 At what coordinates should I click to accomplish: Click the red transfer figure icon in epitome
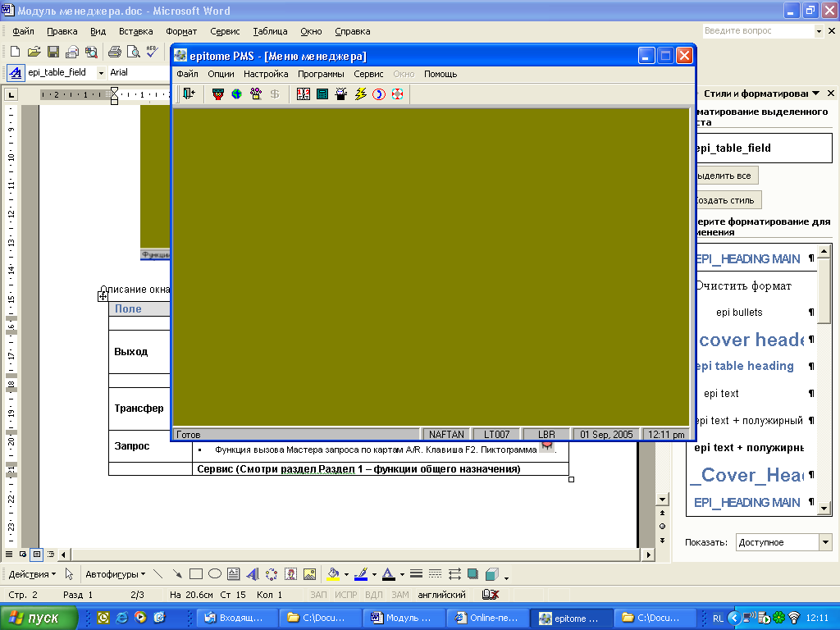[x=218, y=94]
